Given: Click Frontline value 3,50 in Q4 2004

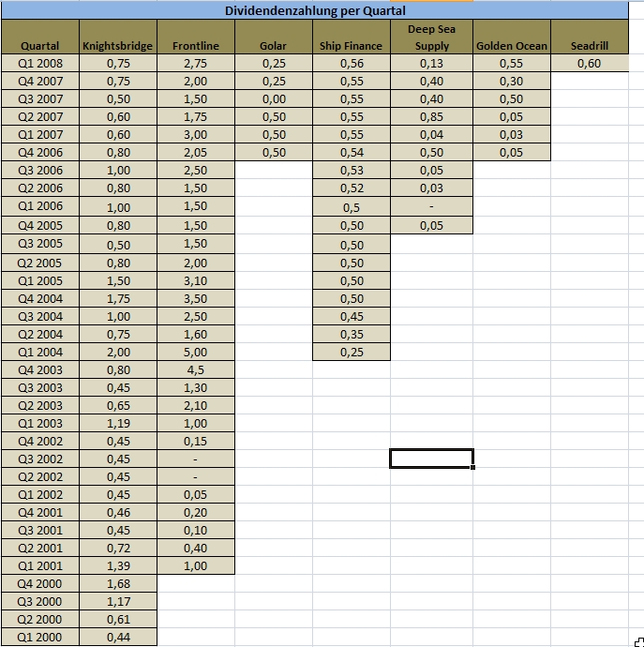Looking at the screenshot, I should (x=196, y=298).
